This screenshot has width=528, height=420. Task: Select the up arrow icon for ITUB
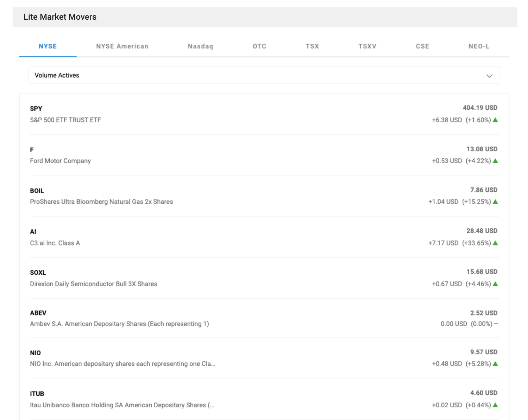coord(495,405)
